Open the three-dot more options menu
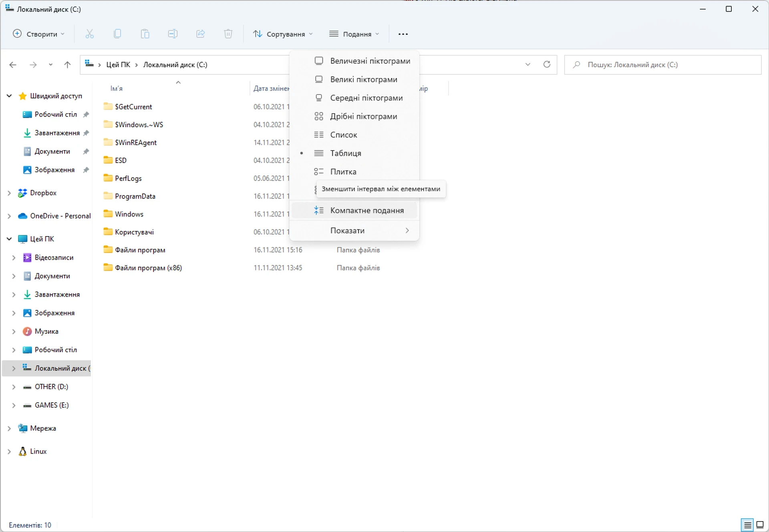Image resolution: width=769 pixels, height=532 pixels. [403, 34]
